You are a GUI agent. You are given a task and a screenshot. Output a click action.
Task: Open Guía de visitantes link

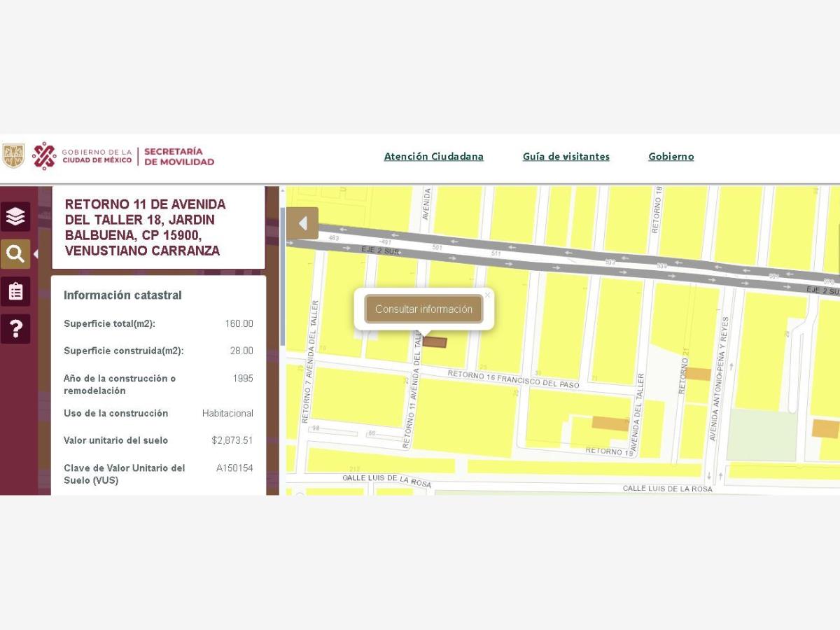[x=566, y=157]
